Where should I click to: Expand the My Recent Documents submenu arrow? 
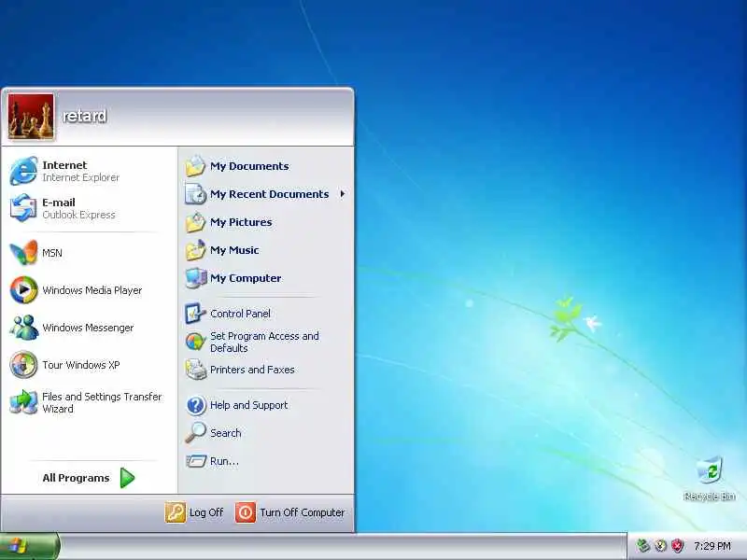coord(342,194)
